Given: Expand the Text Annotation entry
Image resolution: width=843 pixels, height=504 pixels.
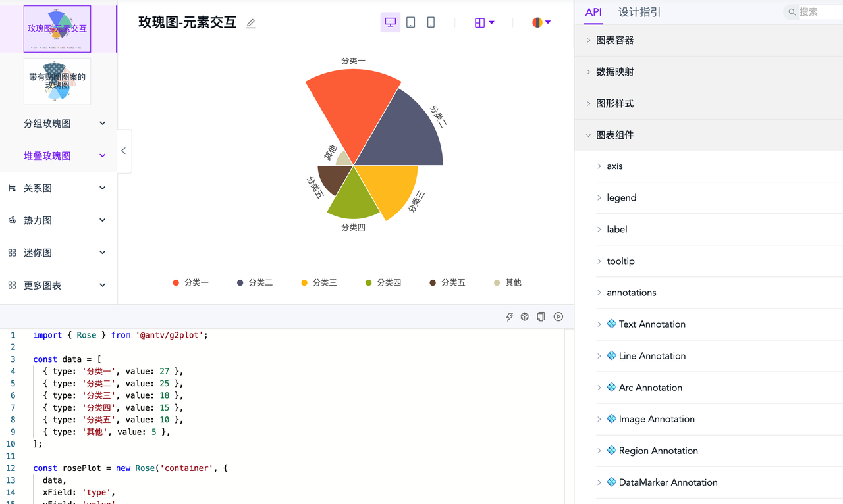Looking at the screenshot, I should 651,324.
